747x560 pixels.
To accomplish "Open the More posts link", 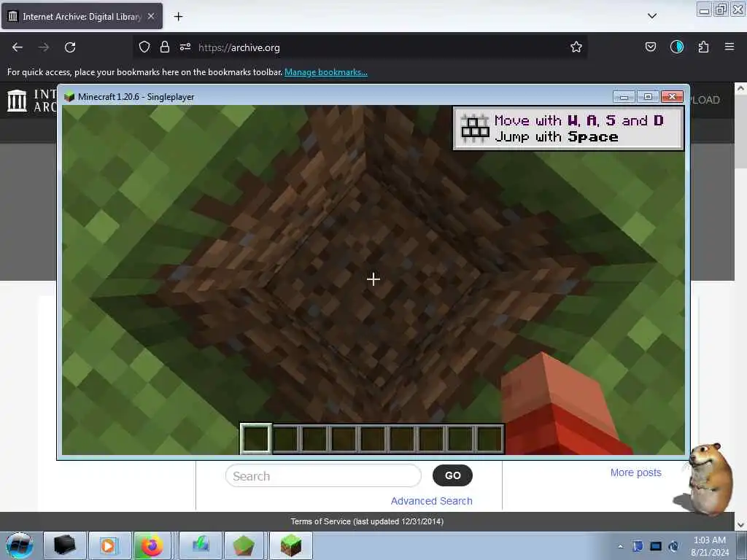I will 636,472.
